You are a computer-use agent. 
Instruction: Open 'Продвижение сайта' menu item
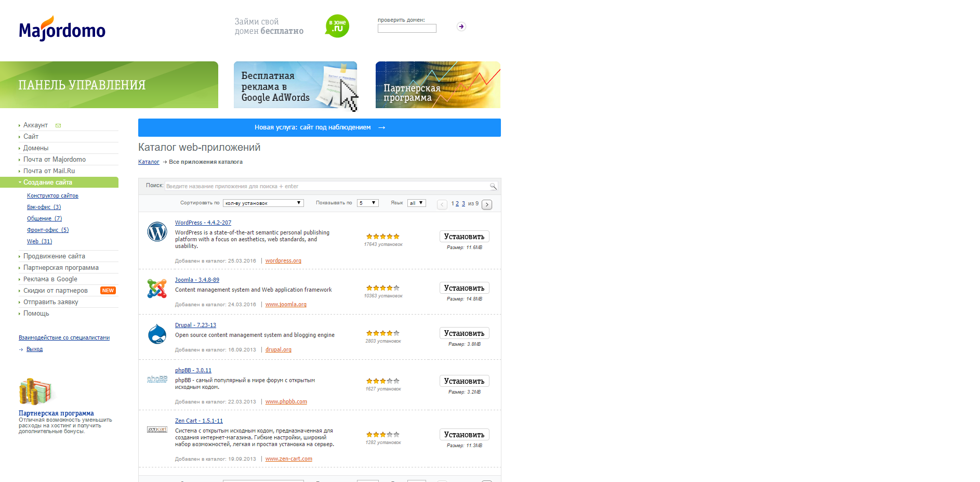(54, 256)
